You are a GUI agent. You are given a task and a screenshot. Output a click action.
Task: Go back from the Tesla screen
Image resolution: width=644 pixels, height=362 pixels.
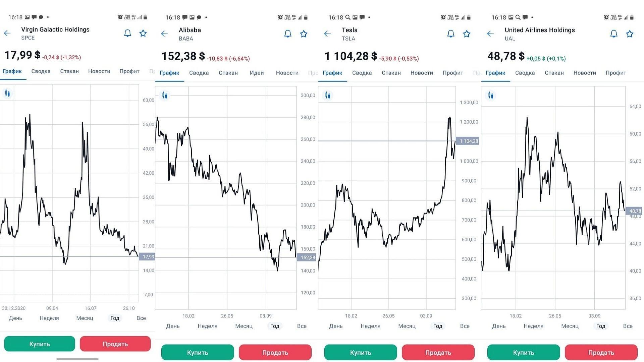pos(328,34)
